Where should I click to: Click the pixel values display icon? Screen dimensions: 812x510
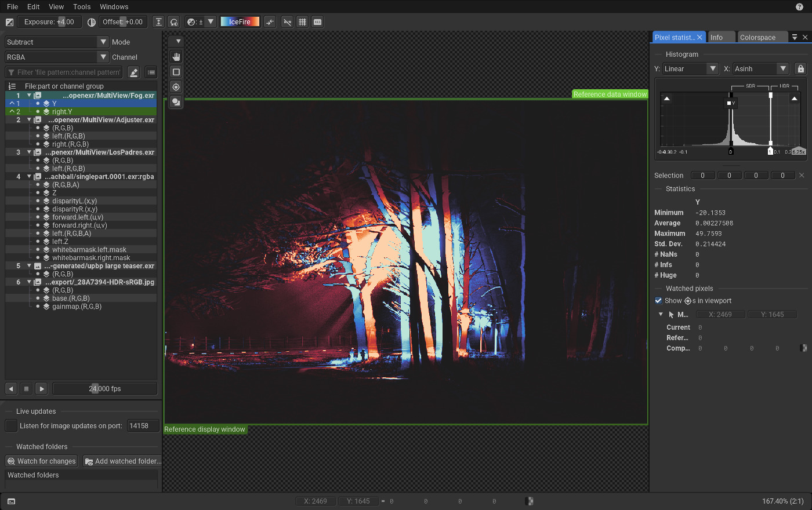(x=317, y=22)
